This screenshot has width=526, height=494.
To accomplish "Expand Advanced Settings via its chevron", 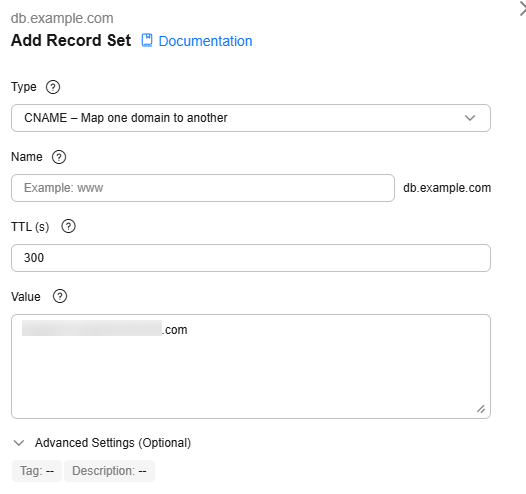I will [x=19, y=443].
